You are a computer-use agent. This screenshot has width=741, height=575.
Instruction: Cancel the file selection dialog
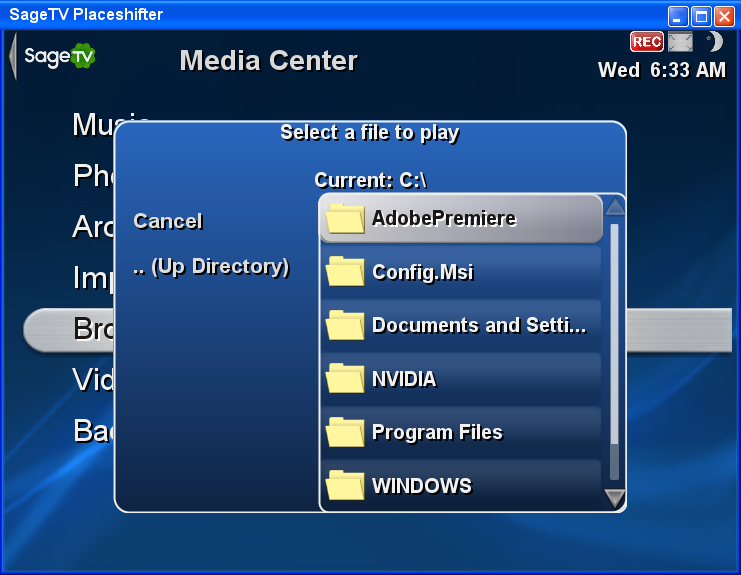pos(168,221)
